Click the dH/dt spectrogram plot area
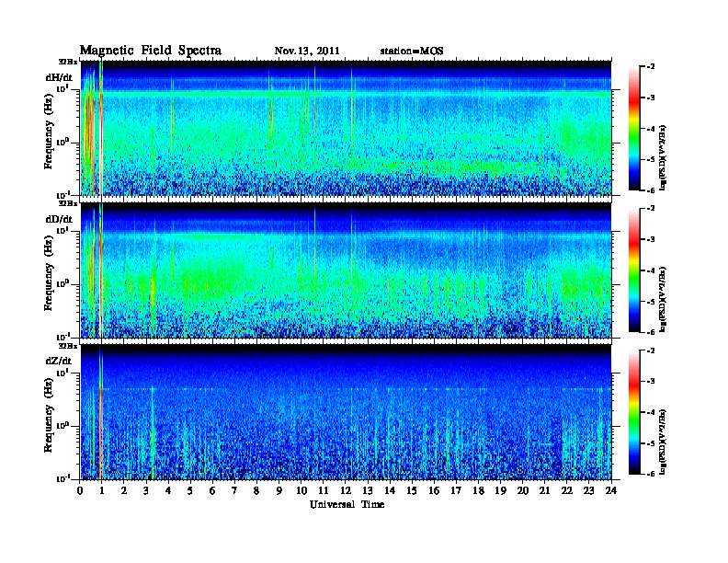The width and height of the screenshot is (728, 563). pos(347,128)
